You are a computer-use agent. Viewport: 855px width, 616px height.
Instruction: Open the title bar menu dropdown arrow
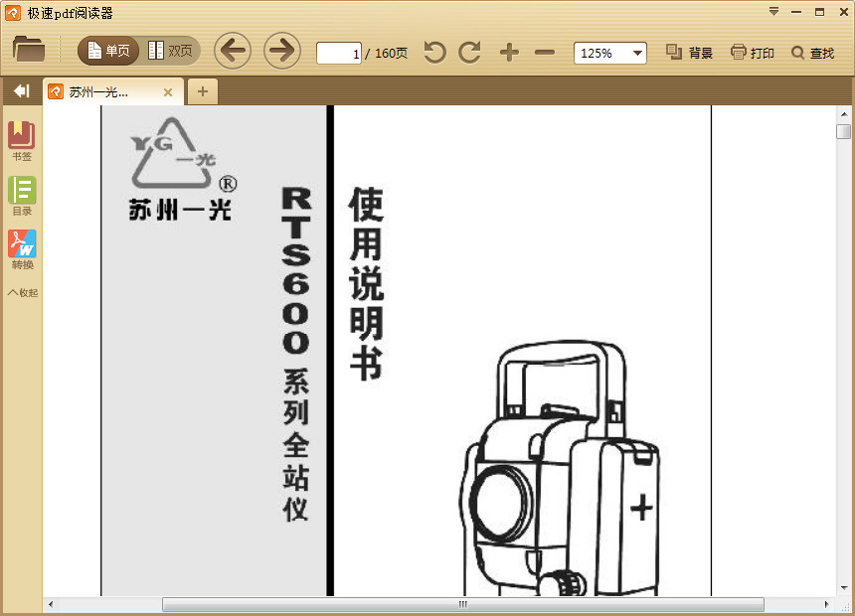773,12
